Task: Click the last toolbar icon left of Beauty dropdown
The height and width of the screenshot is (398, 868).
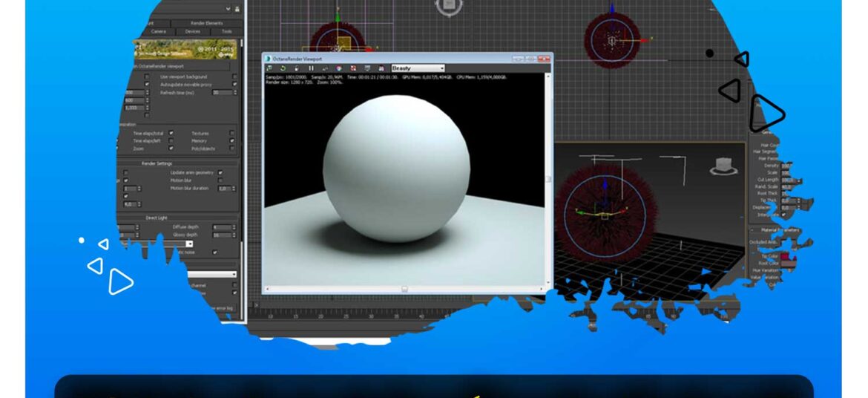Action: pyautogui.click(x=381, y=68)
